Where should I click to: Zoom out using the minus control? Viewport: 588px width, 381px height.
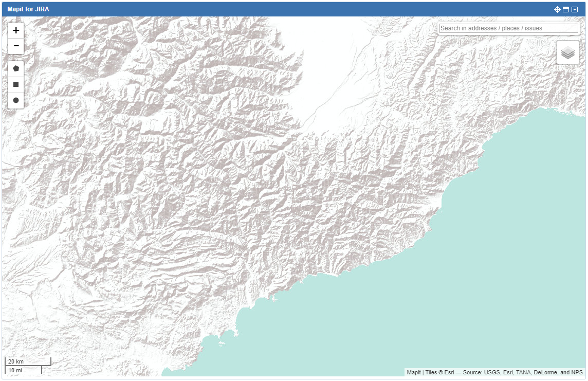tap(15, 46)
